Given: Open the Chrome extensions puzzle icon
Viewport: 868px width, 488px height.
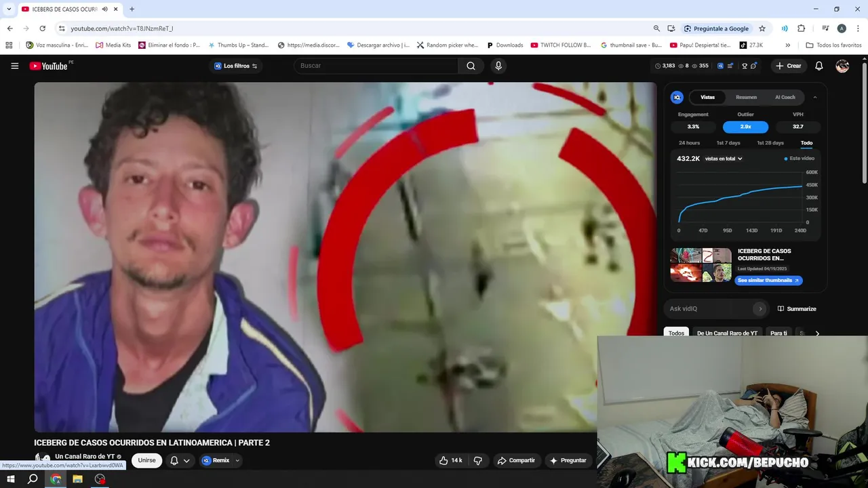Looking at the screenshot, I should coord(801,28).
